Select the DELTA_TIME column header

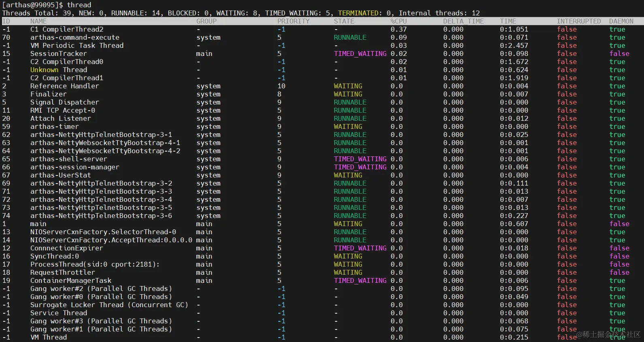[463, 21]
